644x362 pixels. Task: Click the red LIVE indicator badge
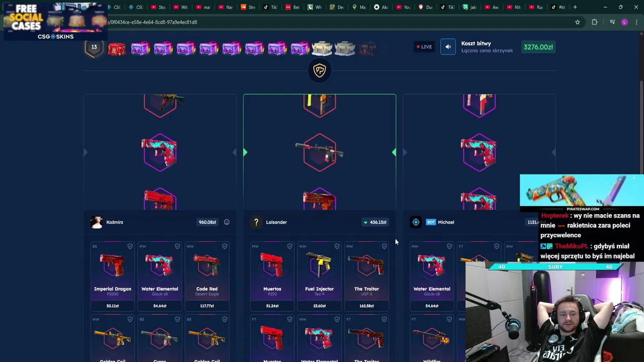coord(424,47)
